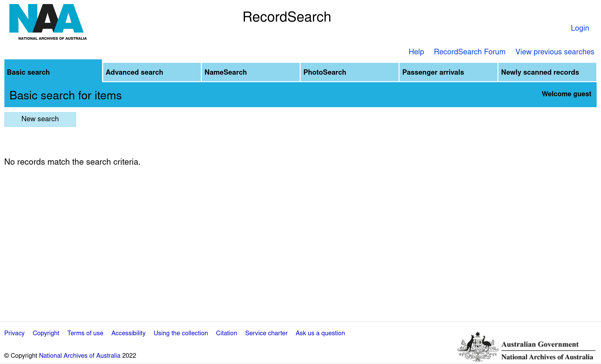Go to RecordSearch Forum

469,52
